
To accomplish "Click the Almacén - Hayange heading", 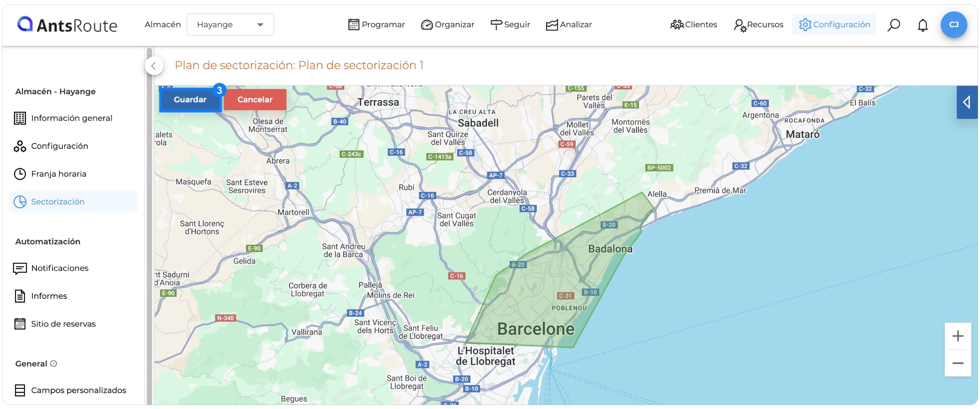I will (55, 91).
